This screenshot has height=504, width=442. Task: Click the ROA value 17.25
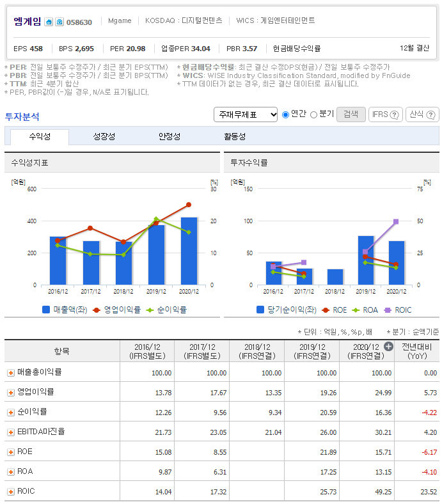[x=328, y=472]
